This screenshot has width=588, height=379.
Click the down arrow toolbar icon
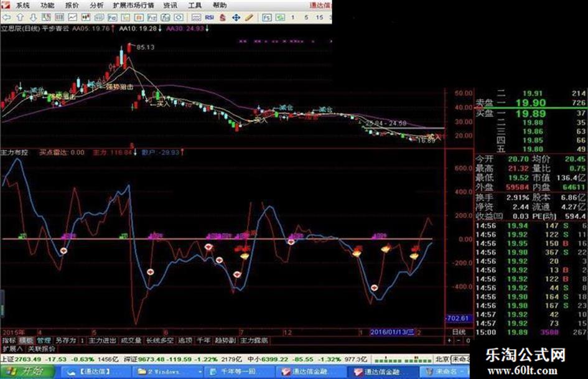(x=32, y=17)
